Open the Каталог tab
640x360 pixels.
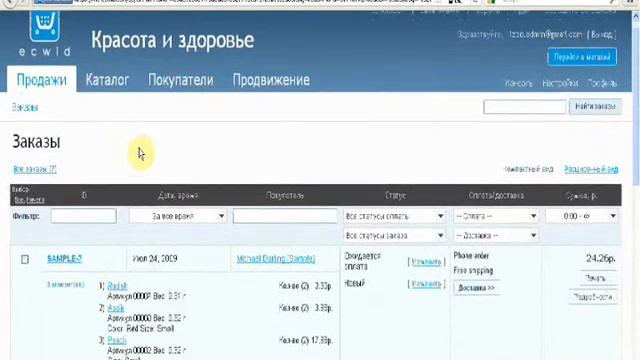[107, 80]
